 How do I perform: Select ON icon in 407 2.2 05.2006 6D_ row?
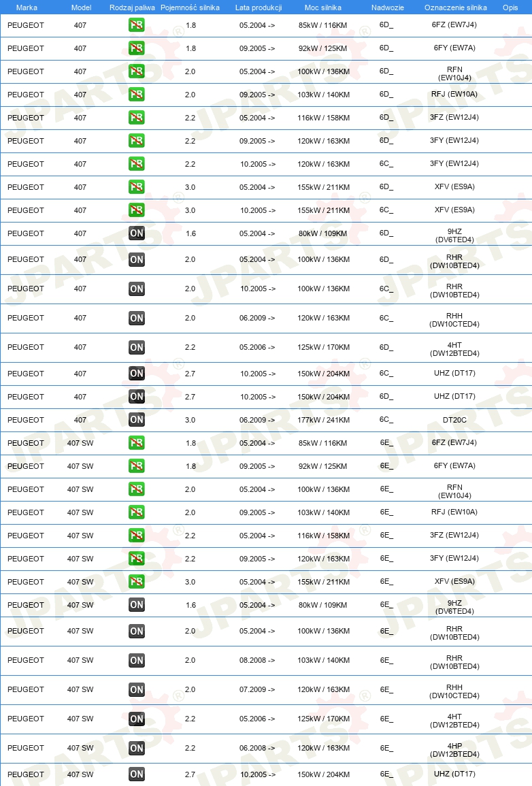click(136, 347)
